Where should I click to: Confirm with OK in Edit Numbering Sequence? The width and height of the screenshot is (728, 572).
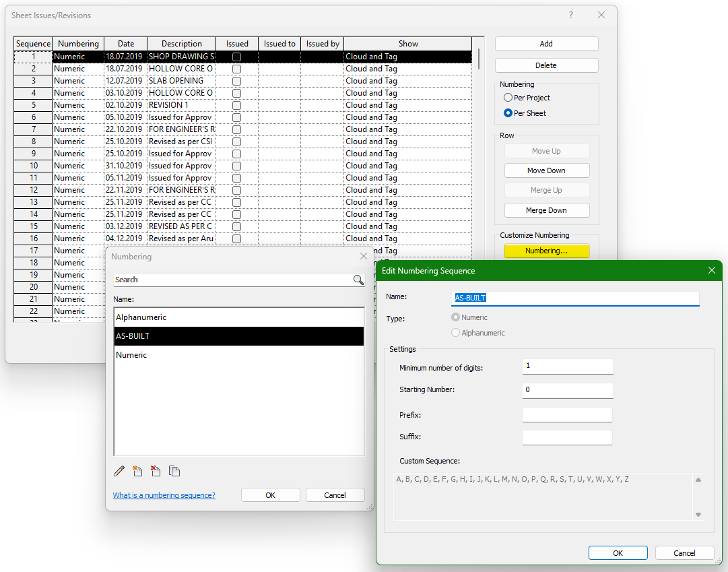click(x=618, y=552)
